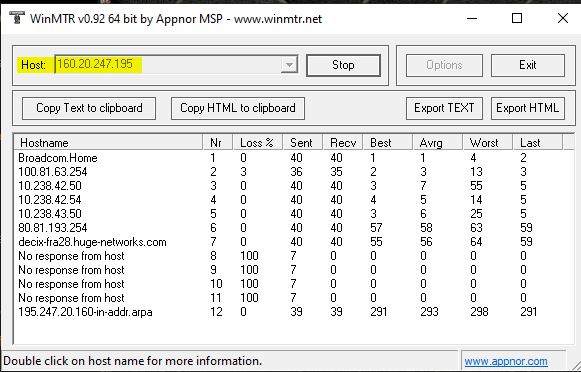
Task: Click the Worst column header
Action: click(488, 143)
